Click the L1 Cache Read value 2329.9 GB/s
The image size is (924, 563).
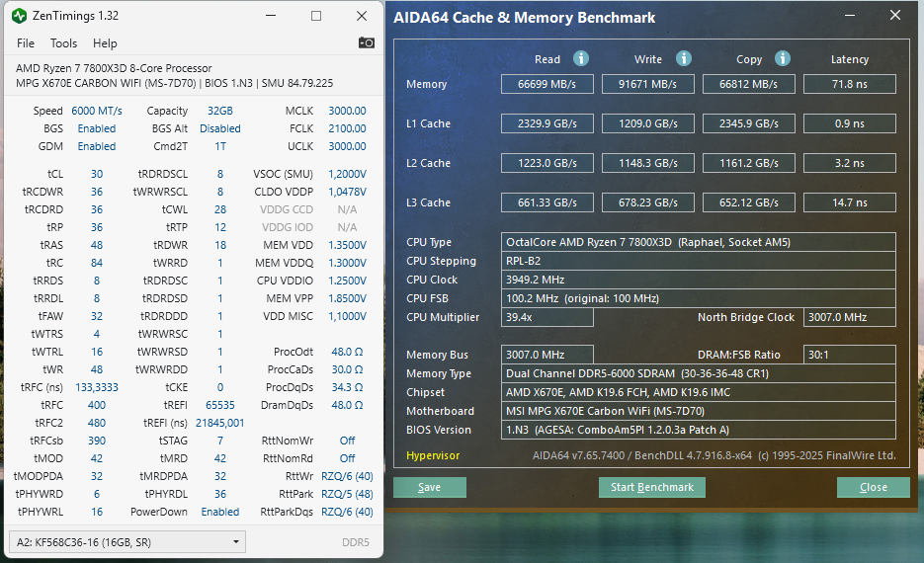click(x=546, y=123)
